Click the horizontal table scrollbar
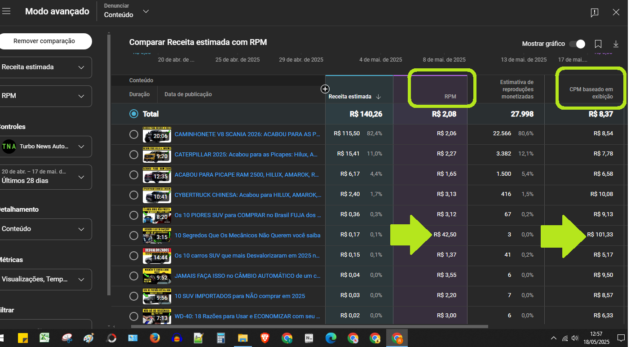The width and height of the screenshot is (644, 347). point(309,327)
